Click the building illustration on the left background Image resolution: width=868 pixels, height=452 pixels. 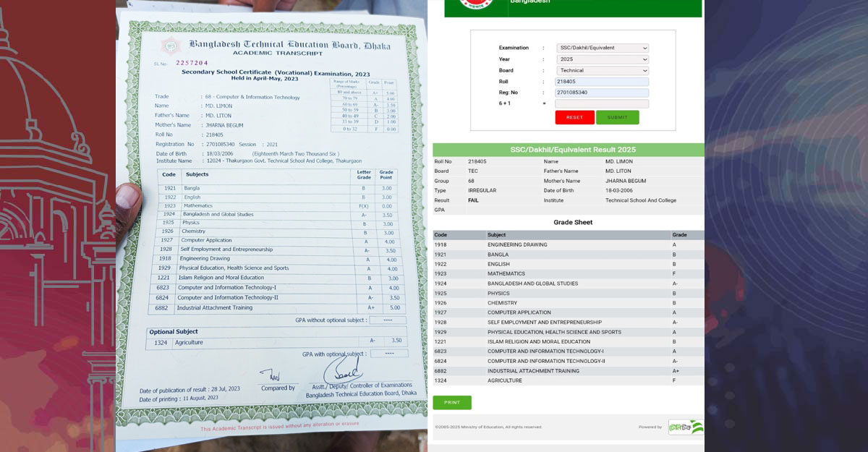click(x=51, y=217)
